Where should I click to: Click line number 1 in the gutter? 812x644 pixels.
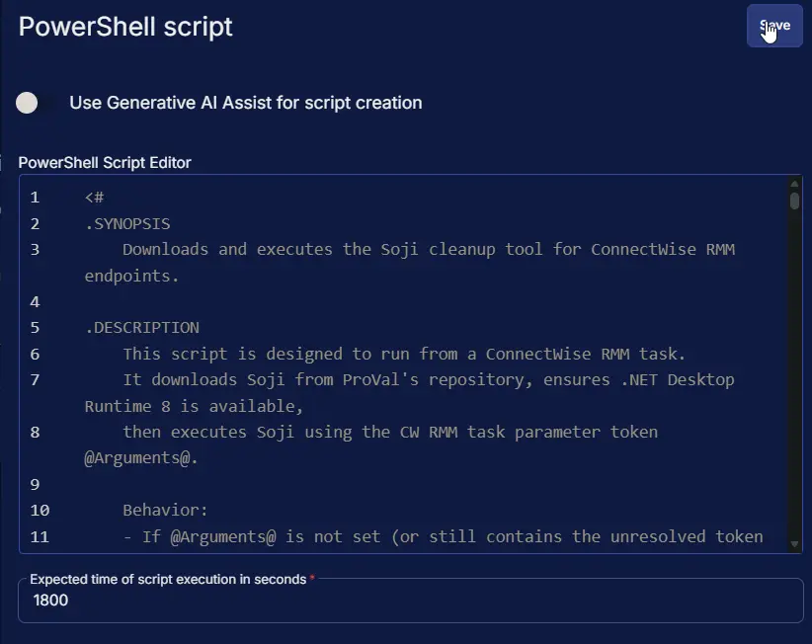pyautogui.click(x=35, y=198)
